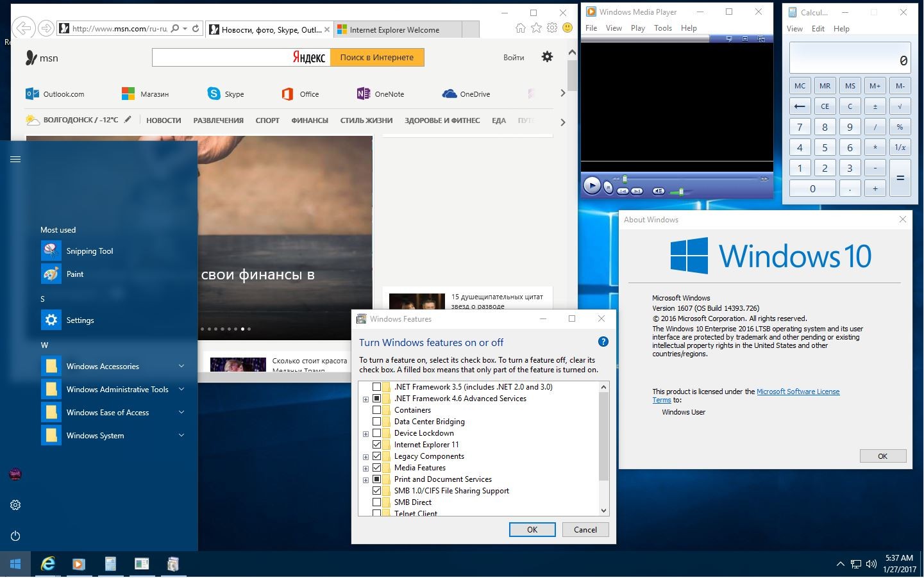Enable the Containers feature checkbox

(x=376, y=410)
